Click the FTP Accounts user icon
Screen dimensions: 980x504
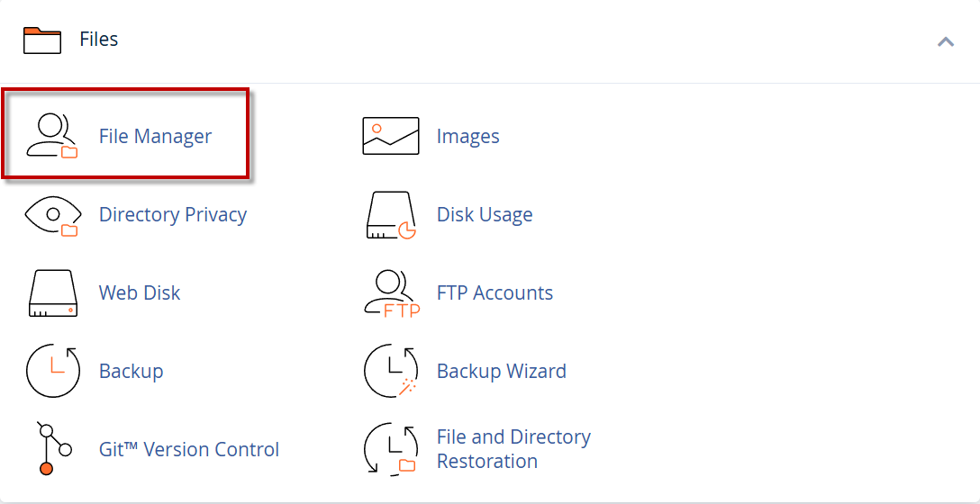click(x=390, y=293)
